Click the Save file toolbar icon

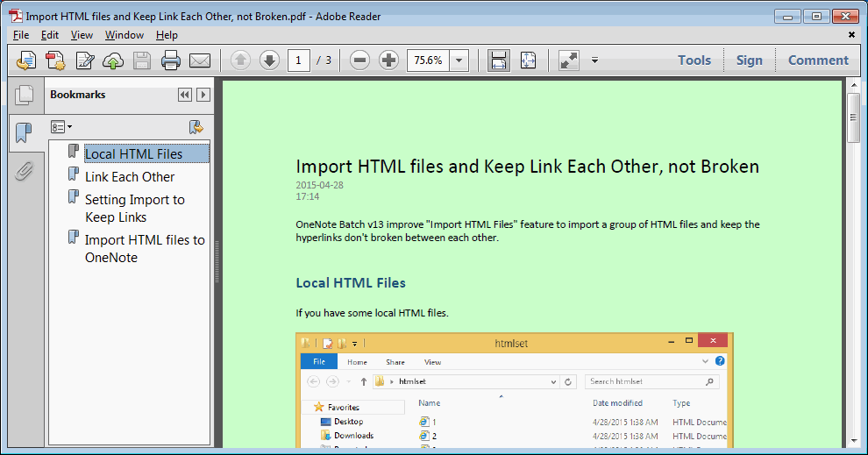pos(142,60)
